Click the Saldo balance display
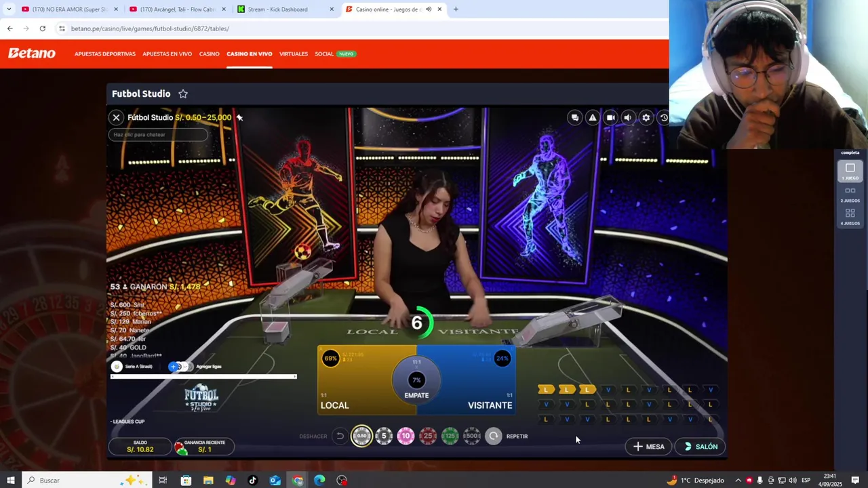 [x=140, y=447]
